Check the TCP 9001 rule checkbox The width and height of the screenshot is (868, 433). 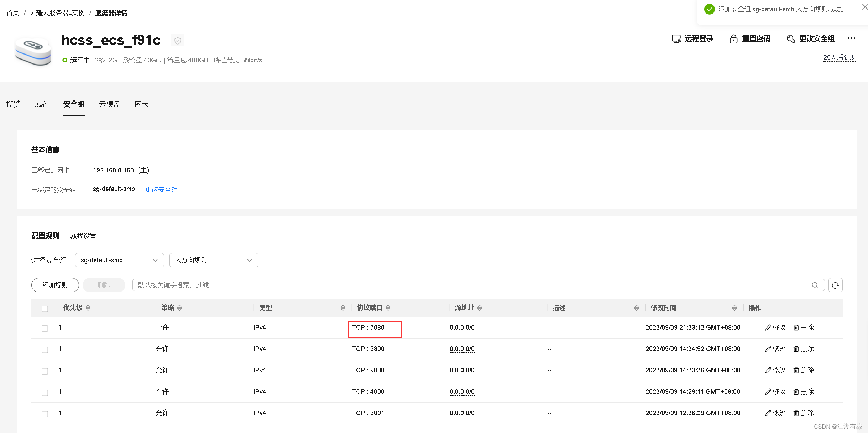coord(45,414)
